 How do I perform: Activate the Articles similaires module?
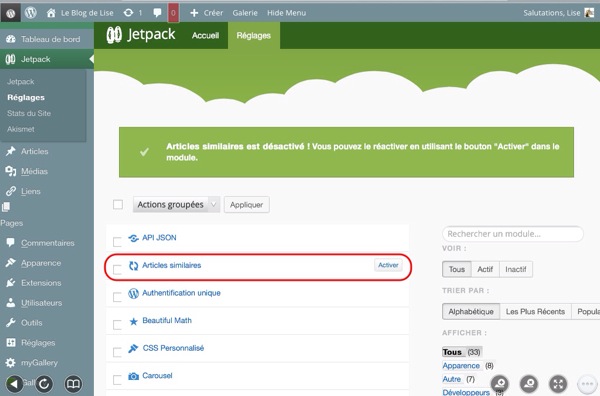[x=388, y=265]
